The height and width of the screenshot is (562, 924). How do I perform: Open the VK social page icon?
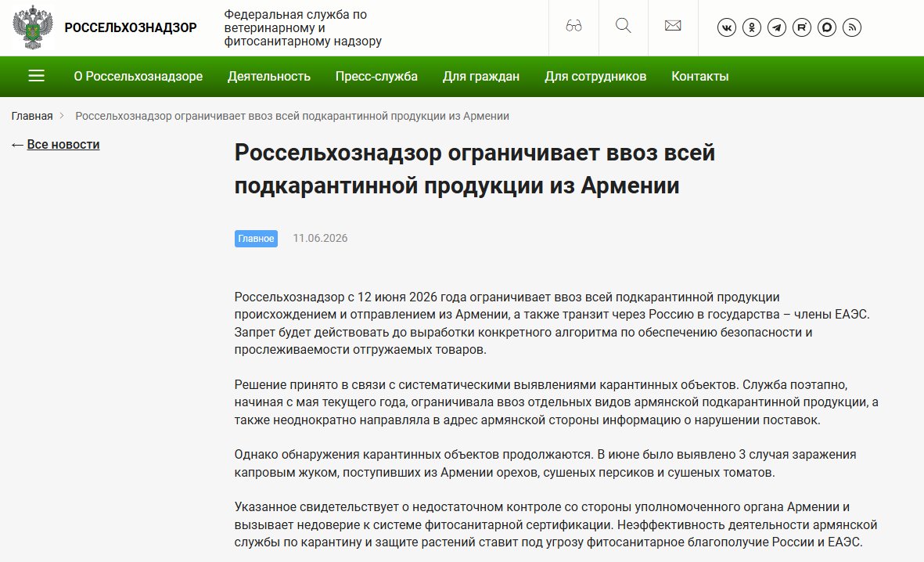tap(727, 27)
